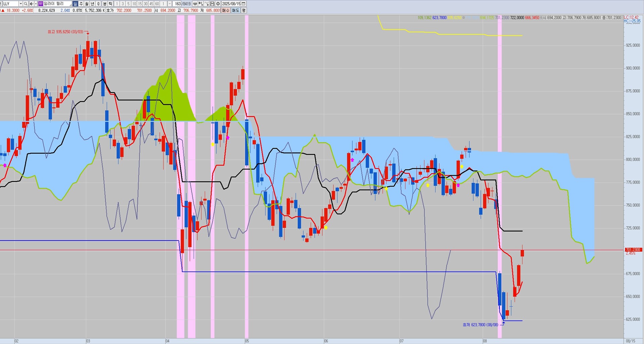Select the Q quarterly period button
Viewport: 644px width, 344px height.
tap(98, 4)
